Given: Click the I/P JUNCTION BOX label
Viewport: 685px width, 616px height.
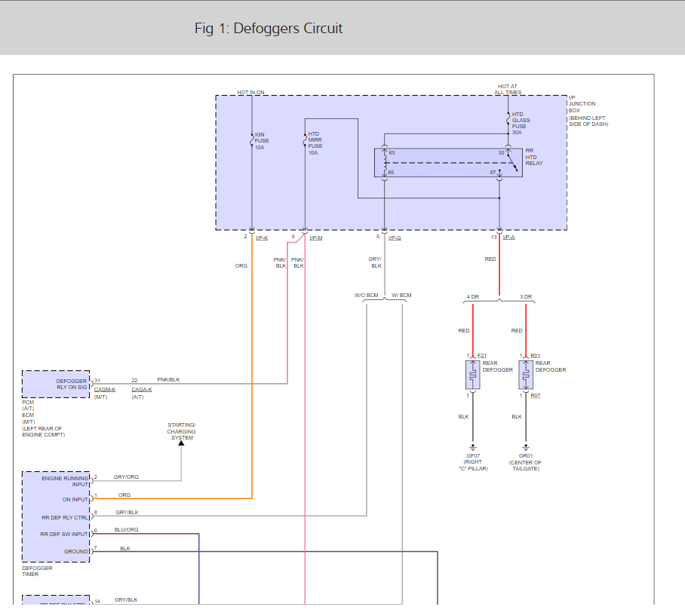Looking at the screenshot, I should coord(582,104).
